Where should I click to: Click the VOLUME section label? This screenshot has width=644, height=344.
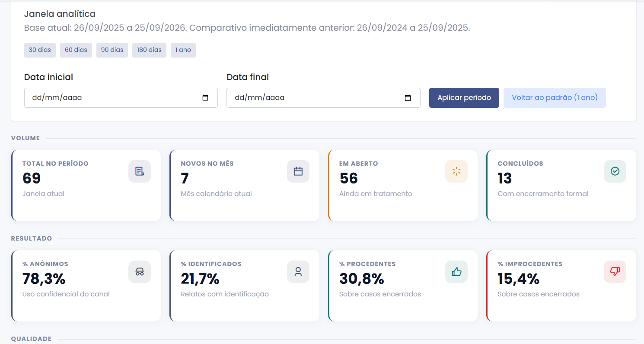[x=26, y=138]
